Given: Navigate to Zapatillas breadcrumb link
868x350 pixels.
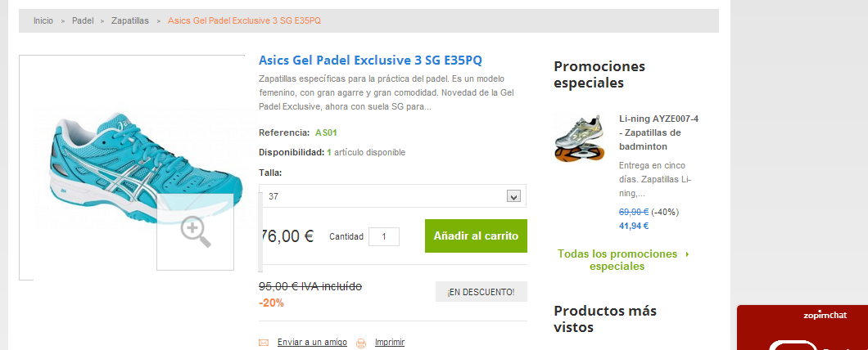Looking at the screenshot, I should click(x=130, y=20).
